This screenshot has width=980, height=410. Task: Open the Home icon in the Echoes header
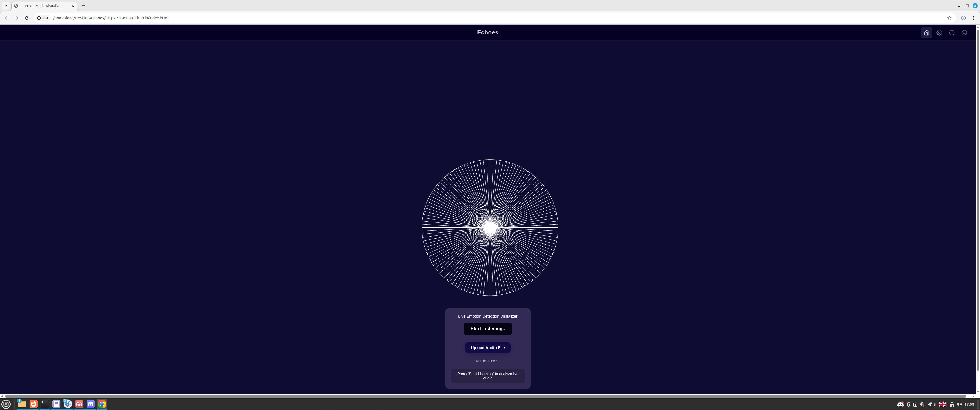tap(926, 33)
